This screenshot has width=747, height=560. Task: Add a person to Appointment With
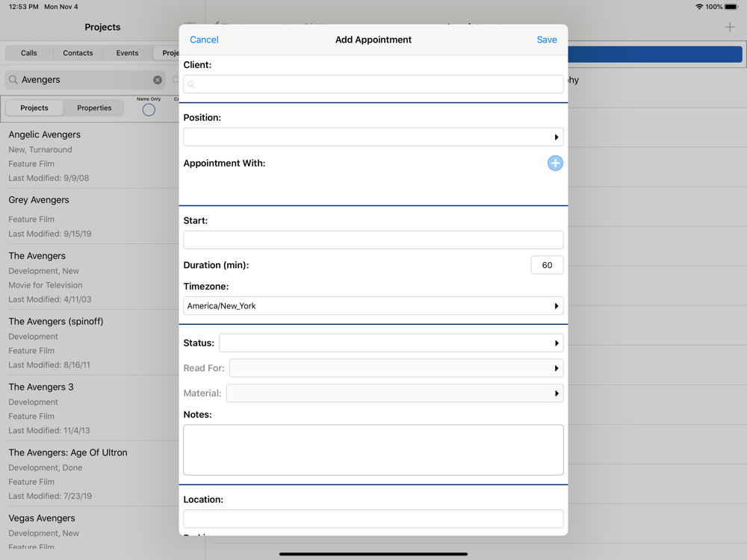(x=555, y=164)
